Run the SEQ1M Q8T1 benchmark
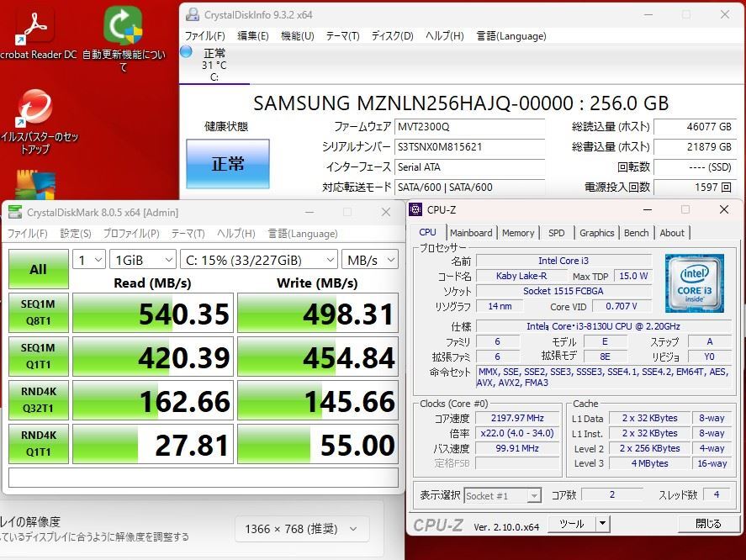Image resolution: width=746 pixels, height=560 pixels. pyautogui.click(x=39, y=313)
